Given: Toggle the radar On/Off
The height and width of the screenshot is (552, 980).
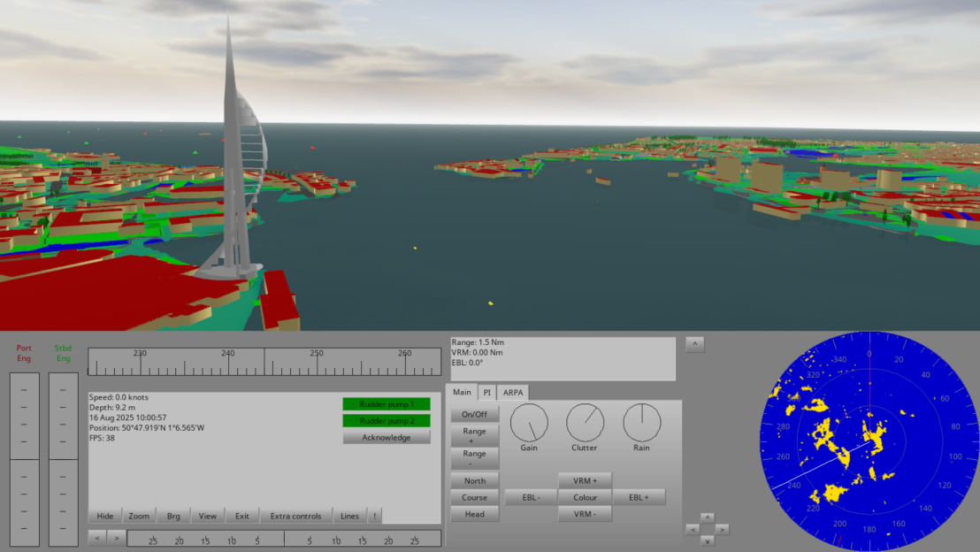Looking at the screenshot, I should point(474,412).
